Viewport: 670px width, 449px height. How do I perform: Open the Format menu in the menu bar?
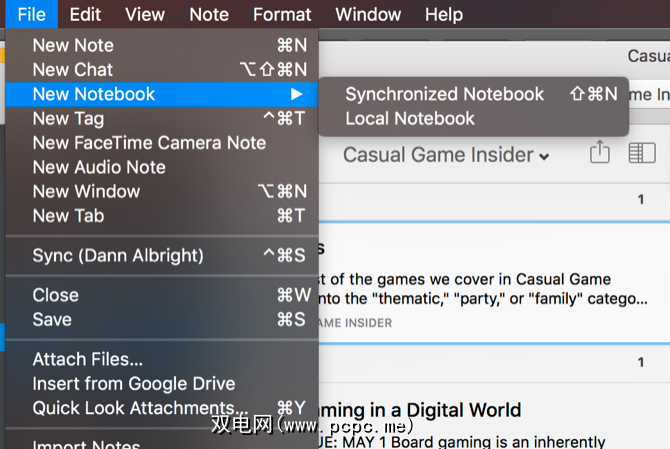coord(282,14)
